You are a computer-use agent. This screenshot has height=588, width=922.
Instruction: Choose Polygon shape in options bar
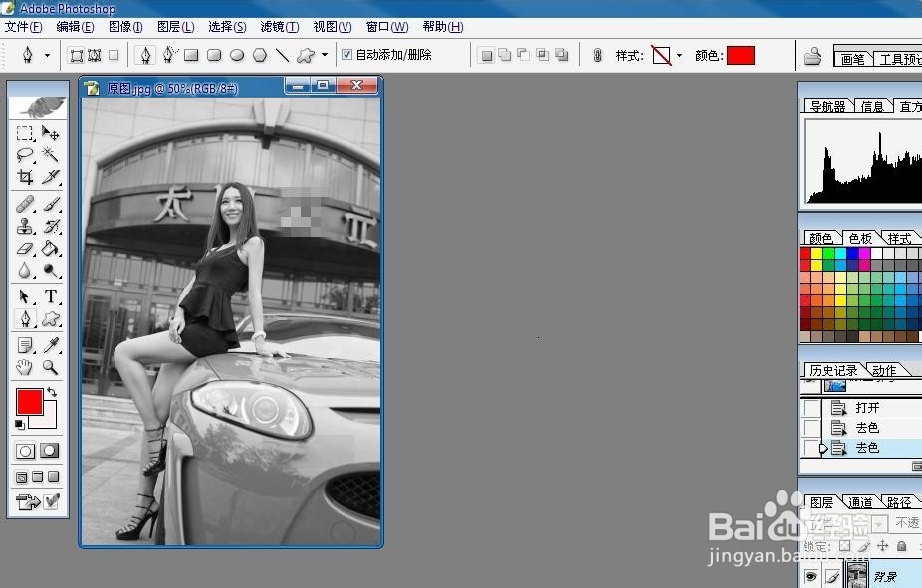(260, 55)
